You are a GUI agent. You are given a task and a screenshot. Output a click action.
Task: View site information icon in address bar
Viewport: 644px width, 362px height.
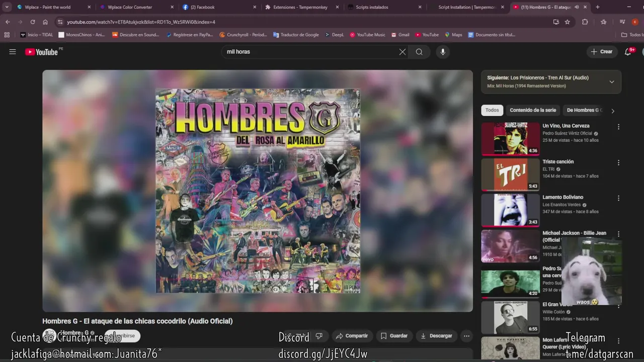60,22
